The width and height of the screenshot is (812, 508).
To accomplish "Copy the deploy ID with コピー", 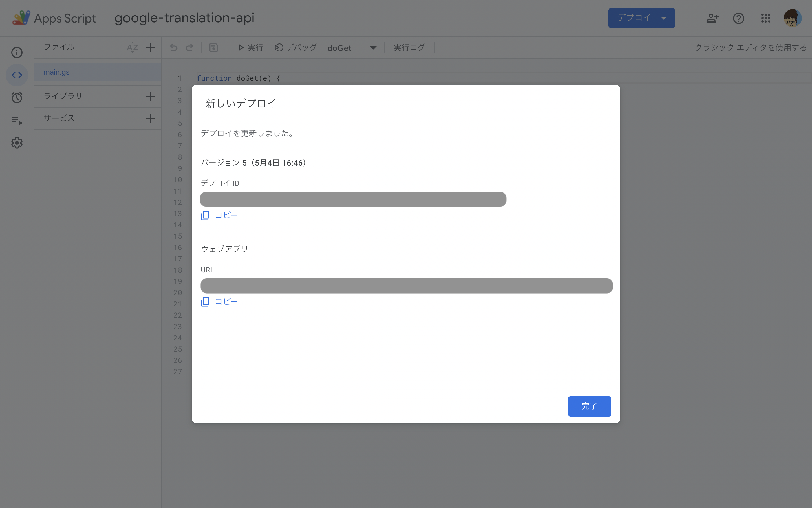I will (219, 215).
